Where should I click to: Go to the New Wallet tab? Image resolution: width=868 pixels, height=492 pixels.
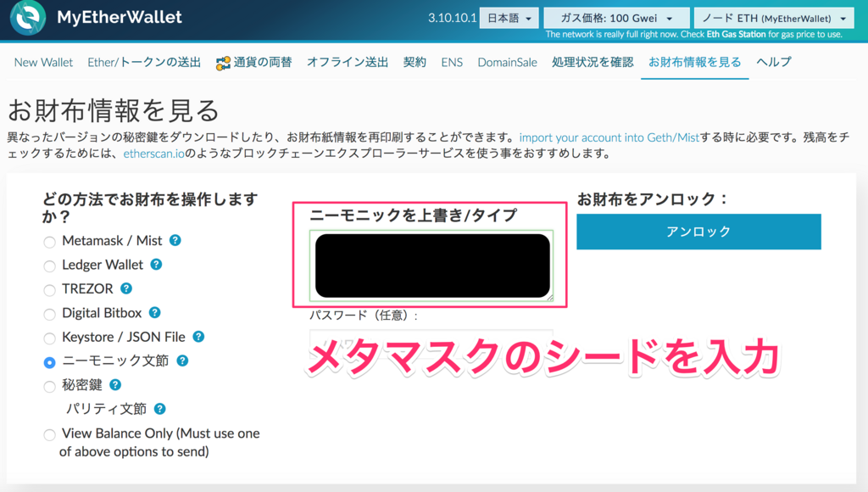pos(44,62)
